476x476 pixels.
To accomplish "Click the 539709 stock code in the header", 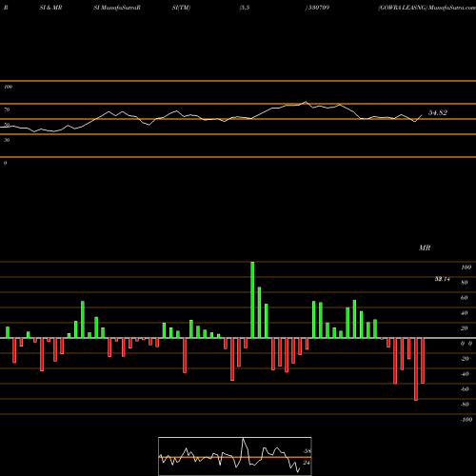I will pos(318,8).
